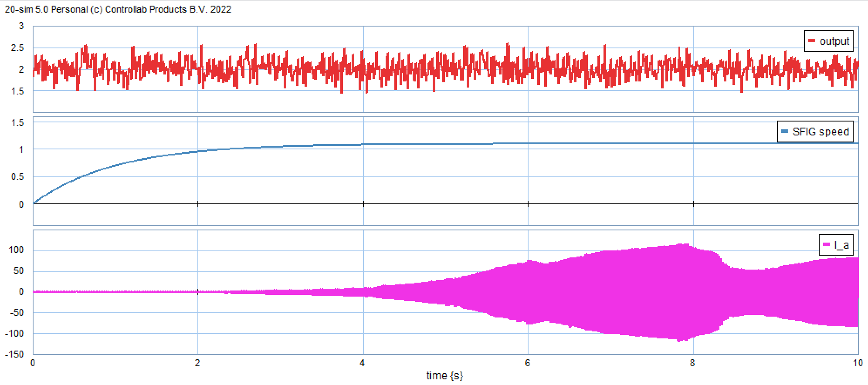
Task: Click the x-axis tick label 10
Action: click(x=858, y=363)
